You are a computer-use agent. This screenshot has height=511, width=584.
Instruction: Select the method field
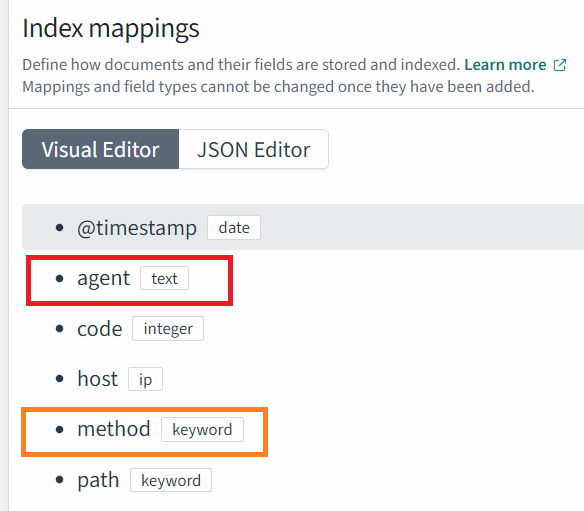[114, 429]
